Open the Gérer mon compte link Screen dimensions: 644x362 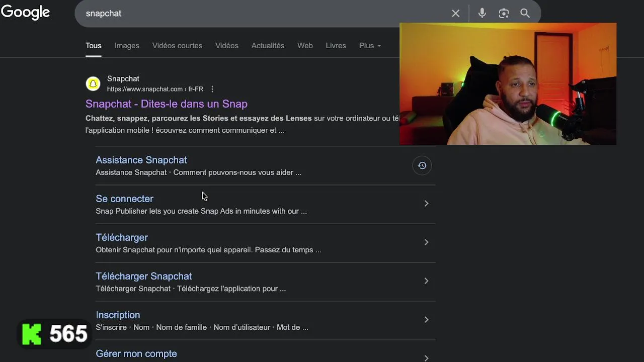click(136, 353)
